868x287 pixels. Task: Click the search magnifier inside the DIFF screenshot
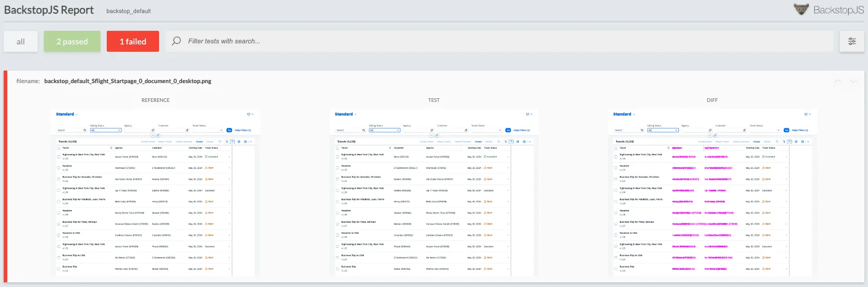coord(642,130)
